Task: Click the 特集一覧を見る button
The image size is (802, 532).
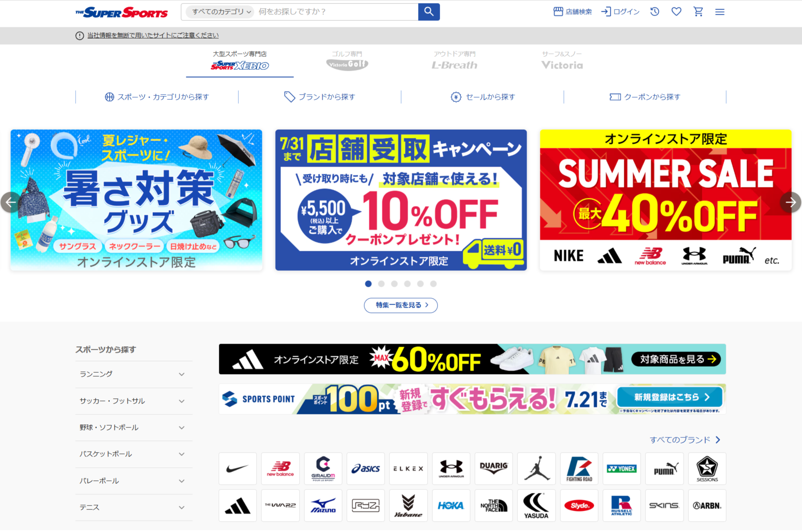Action: (401, 305)
